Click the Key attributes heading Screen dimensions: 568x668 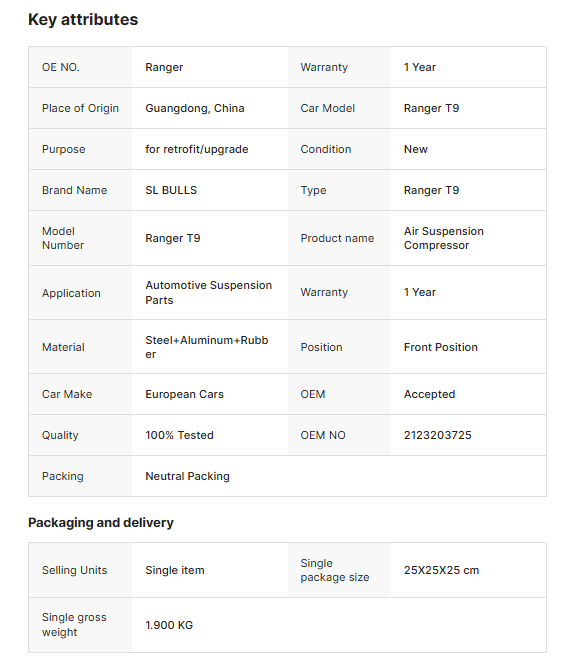click(83, 20)
